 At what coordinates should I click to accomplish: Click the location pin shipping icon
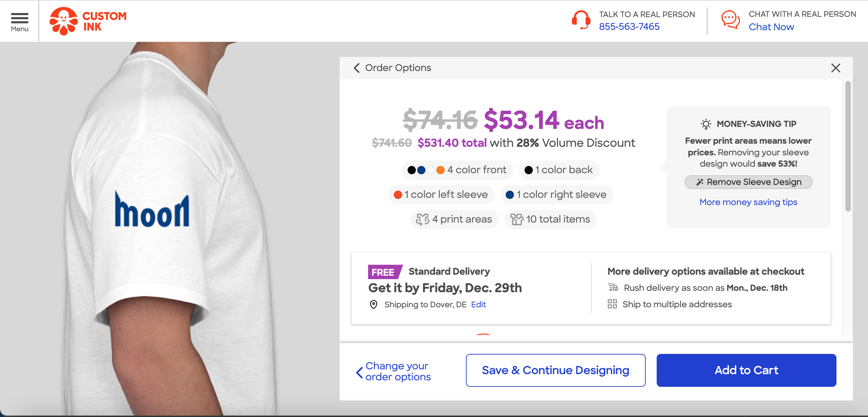[x=374, y=305]
